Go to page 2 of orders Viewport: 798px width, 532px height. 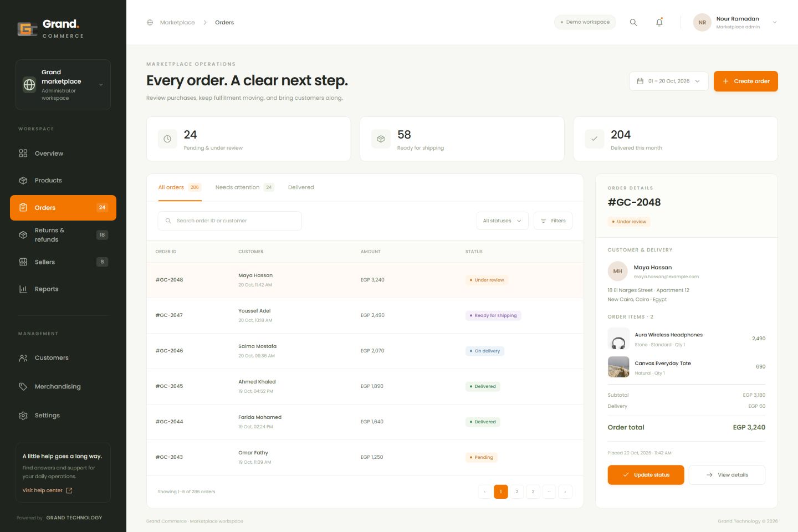tap(517, 492)
